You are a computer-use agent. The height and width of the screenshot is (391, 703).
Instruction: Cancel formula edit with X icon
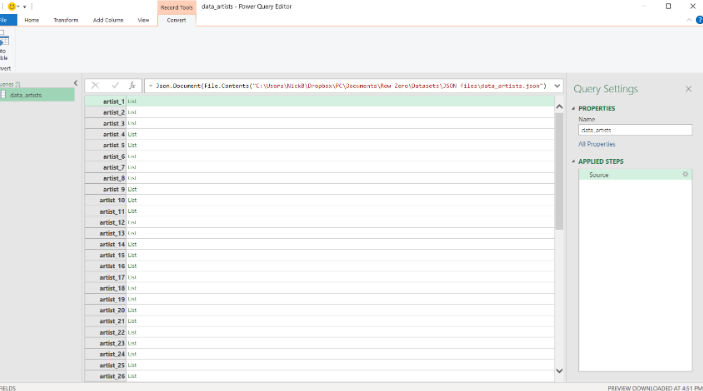(x=95, y=85)
